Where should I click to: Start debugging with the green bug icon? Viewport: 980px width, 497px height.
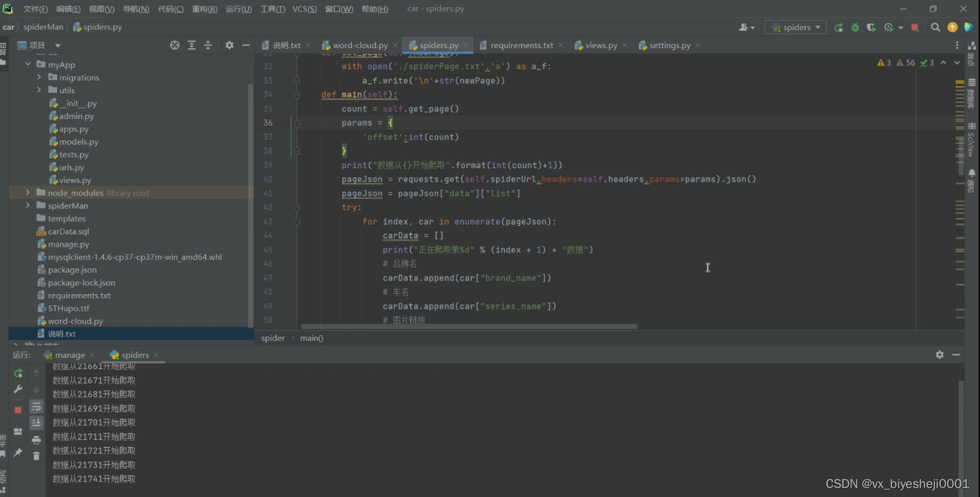[855, 28]
